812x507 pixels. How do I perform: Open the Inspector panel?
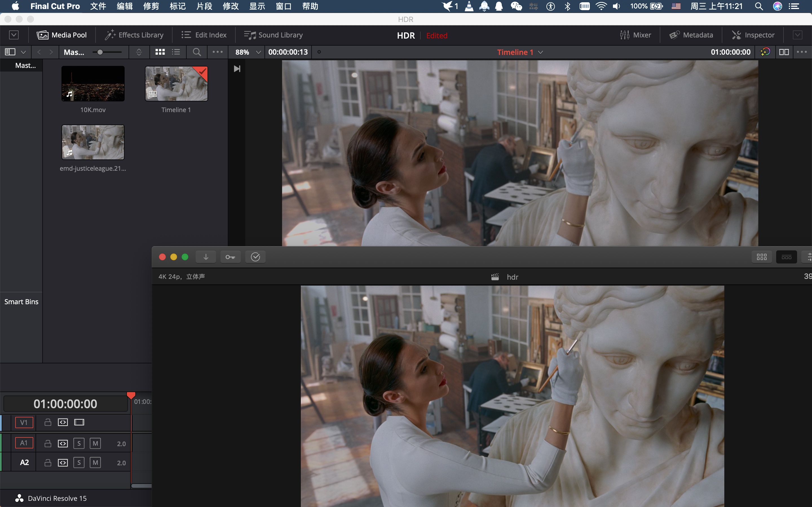753,35
